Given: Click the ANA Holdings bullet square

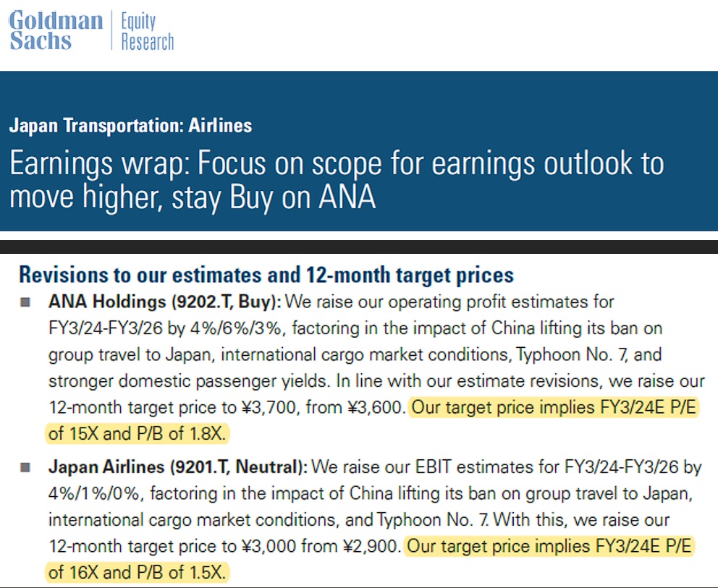Looking at the screenshot, I should click(x=25, y=302).
